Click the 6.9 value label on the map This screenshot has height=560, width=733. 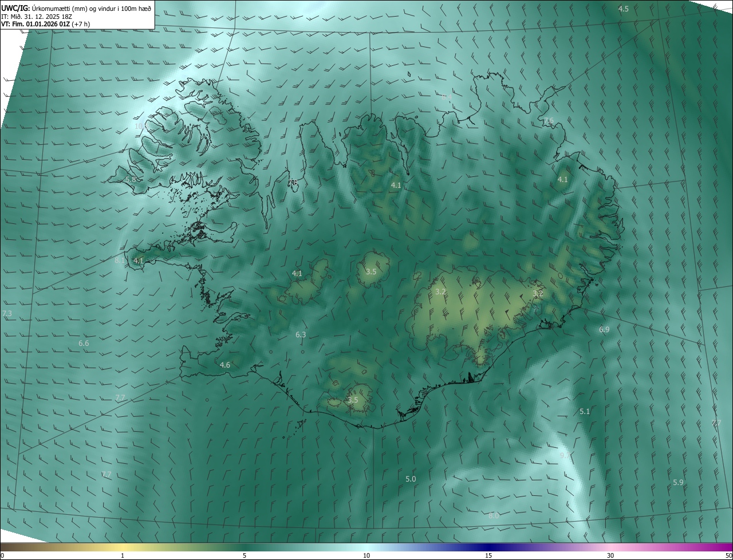pos(604,329)
